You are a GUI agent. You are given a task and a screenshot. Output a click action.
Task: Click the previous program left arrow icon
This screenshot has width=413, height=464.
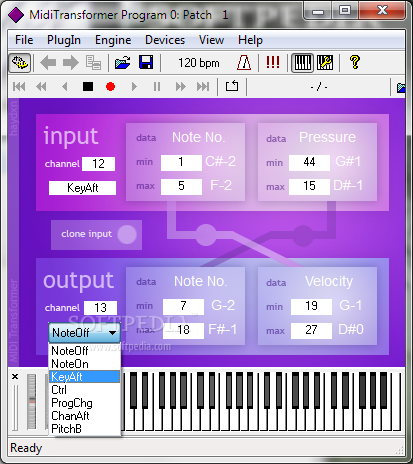[48, 63]
